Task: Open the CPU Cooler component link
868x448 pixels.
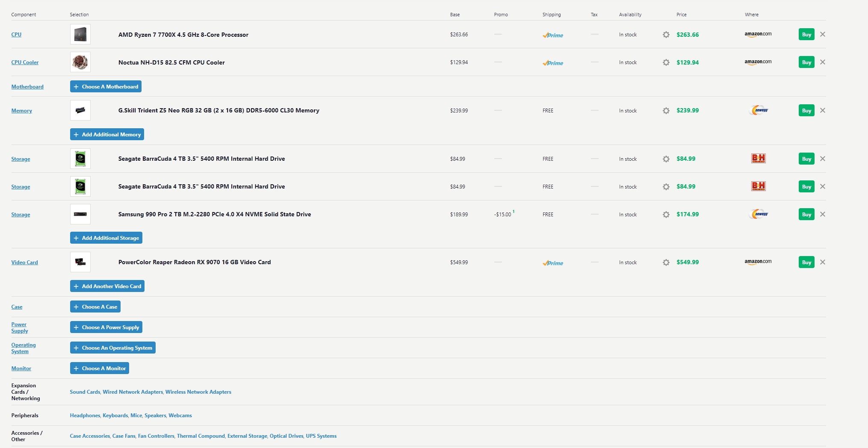Action: click(x=25, y=62)
